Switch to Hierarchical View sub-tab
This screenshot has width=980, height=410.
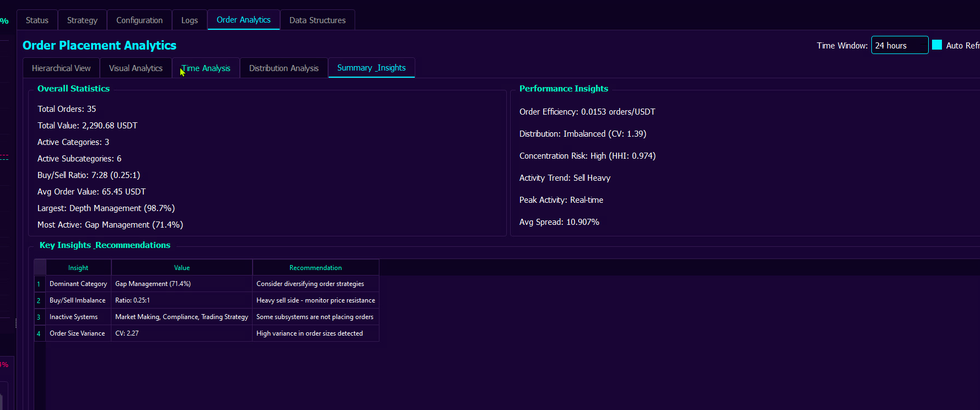(x=61, y=68)
